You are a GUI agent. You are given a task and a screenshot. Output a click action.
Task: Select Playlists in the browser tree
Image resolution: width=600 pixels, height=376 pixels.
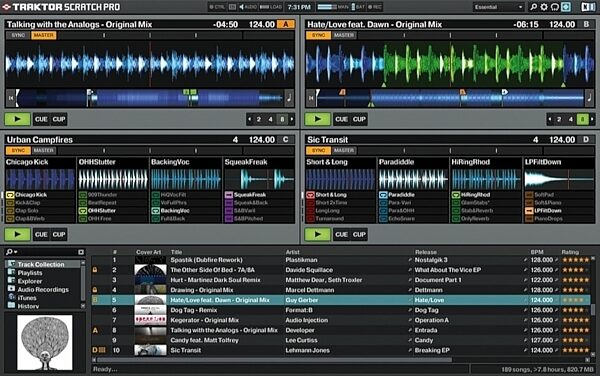30,273
